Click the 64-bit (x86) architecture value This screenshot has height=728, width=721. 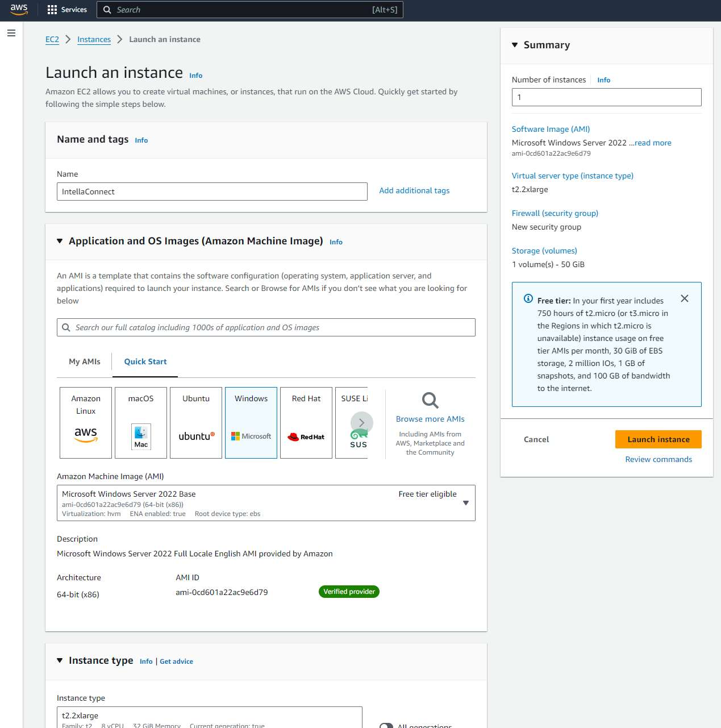coord(78,594)
